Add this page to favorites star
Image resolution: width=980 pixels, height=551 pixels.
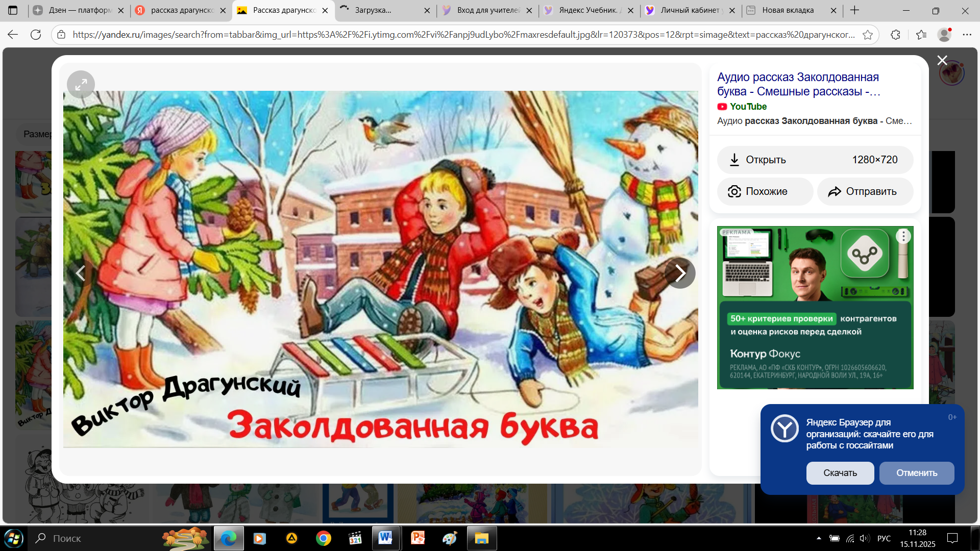pos(867,35)
